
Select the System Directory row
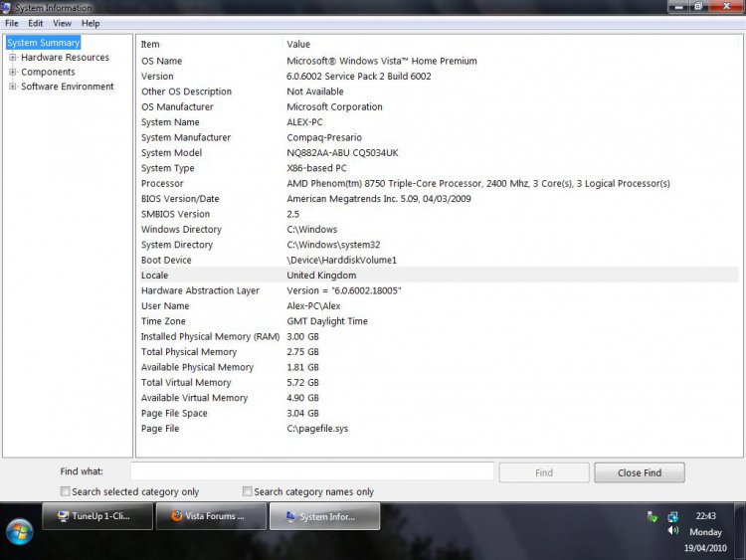pos(439,245)
